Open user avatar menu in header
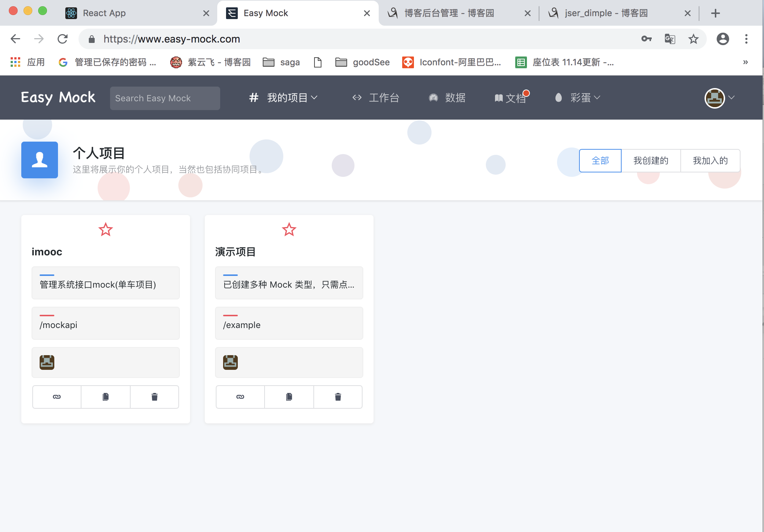764x532 pixels. tap(719, 98)
